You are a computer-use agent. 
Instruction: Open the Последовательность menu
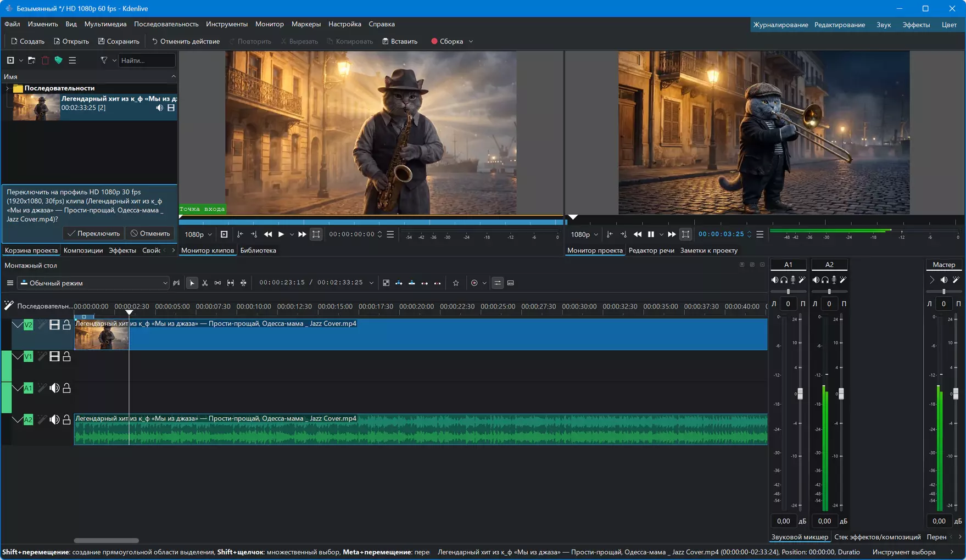point(166,24)
